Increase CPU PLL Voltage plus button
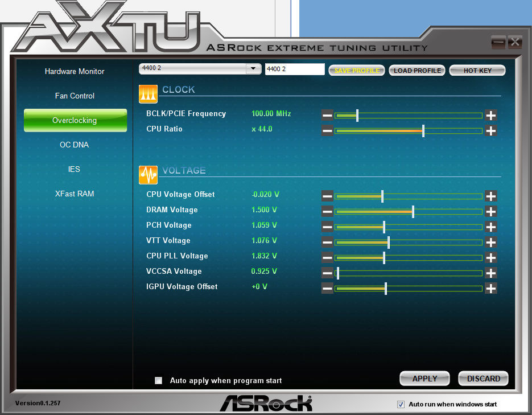Screen dimensions: 532x415 coord(490,257)
